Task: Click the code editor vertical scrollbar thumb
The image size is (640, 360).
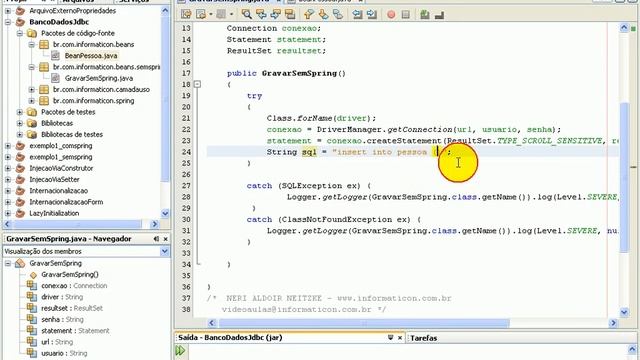Action: (624, 178)
